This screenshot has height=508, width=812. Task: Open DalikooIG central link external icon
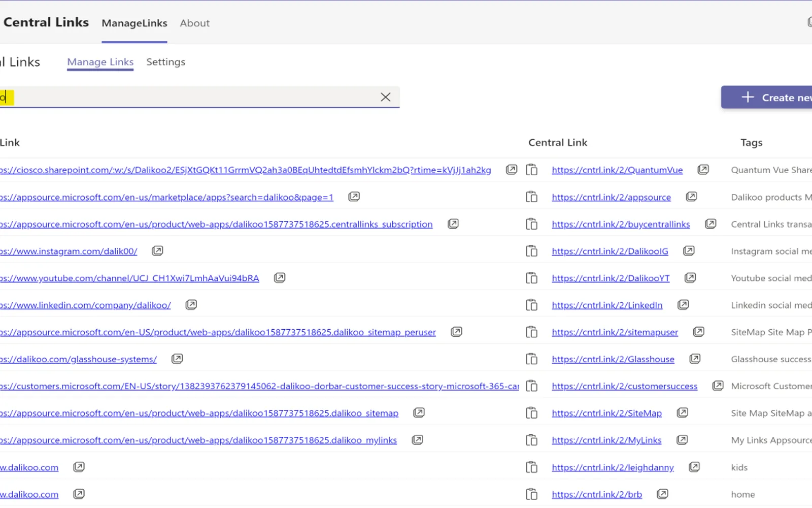(689, 250)
